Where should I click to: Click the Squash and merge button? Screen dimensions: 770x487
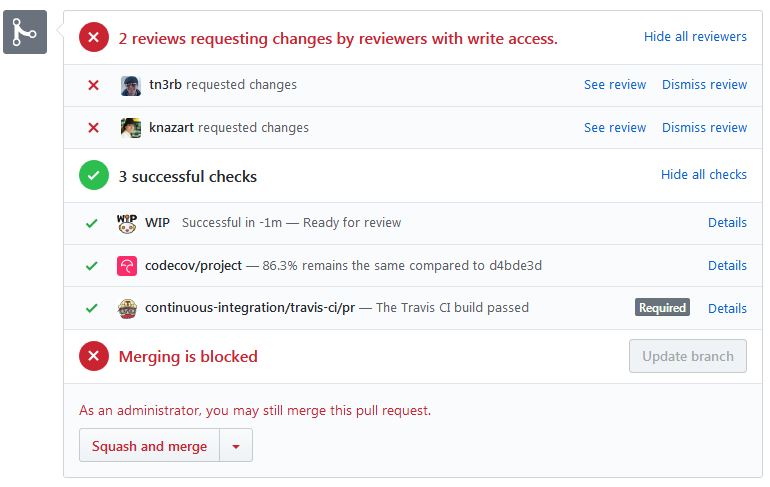click(149, 445)
